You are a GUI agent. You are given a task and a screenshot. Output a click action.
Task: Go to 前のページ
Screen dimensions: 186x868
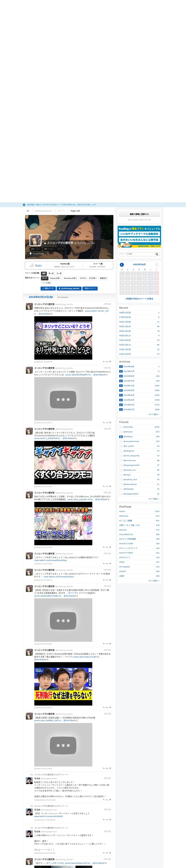point(48,288)
